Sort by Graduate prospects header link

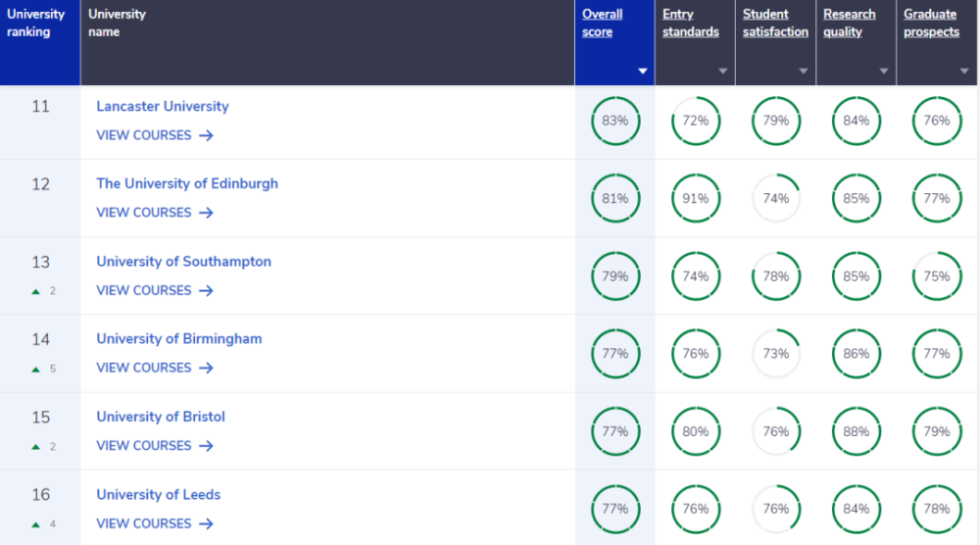(931, 24)
